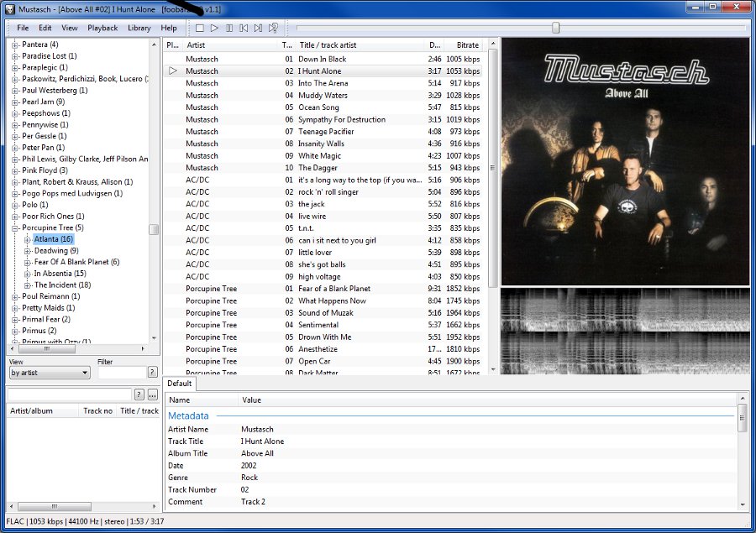The width and height of the screenshot is (756, 533).
Task: Open the View menu
Action: (70, 28)
